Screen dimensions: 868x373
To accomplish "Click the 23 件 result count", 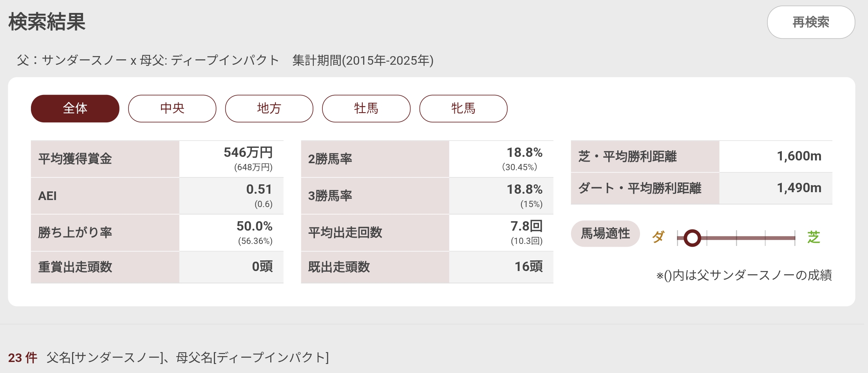I will coord(23,358).
